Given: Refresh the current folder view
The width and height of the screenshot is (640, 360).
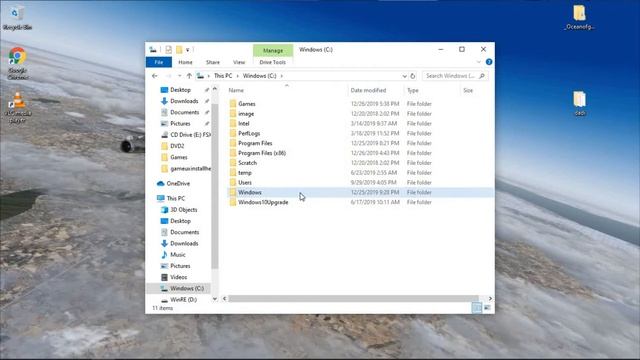Looking at the screenshot, I should (x=413, y=76).
